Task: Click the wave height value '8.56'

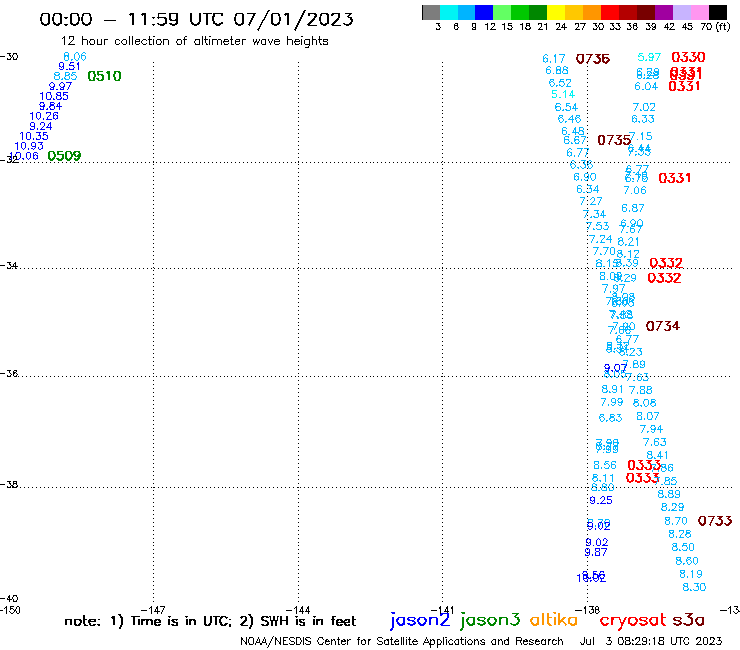Action: (x=605, y=465)
